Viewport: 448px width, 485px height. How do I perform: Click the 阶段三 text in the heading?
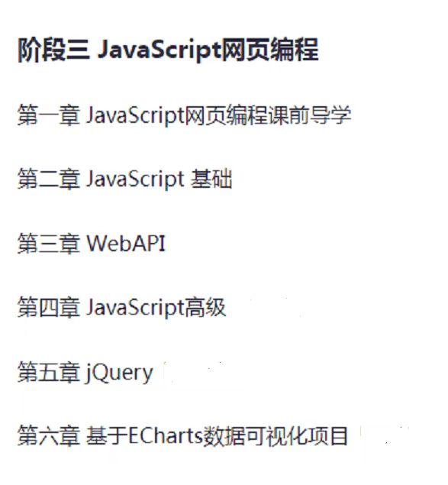[53, 50]
